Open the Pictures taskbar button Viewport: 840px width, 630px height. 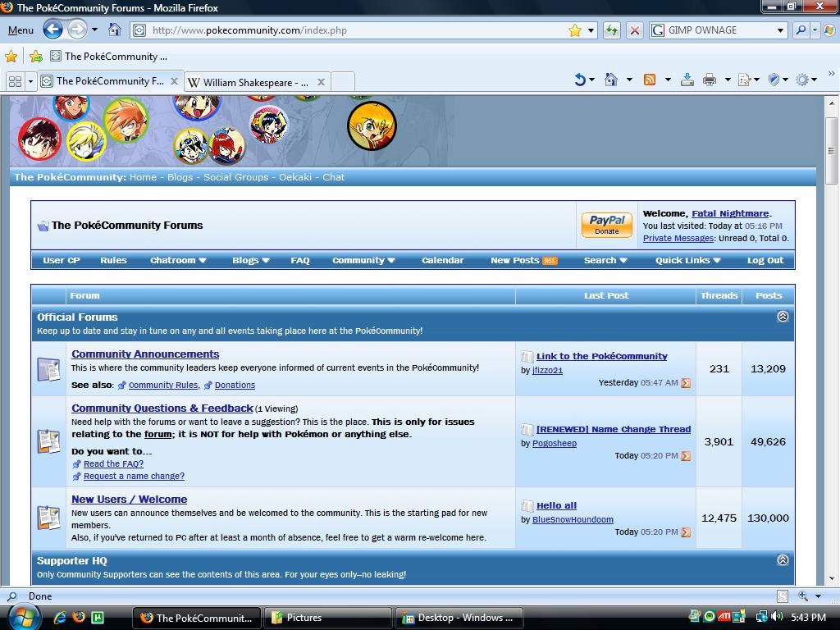pos(328,618)
